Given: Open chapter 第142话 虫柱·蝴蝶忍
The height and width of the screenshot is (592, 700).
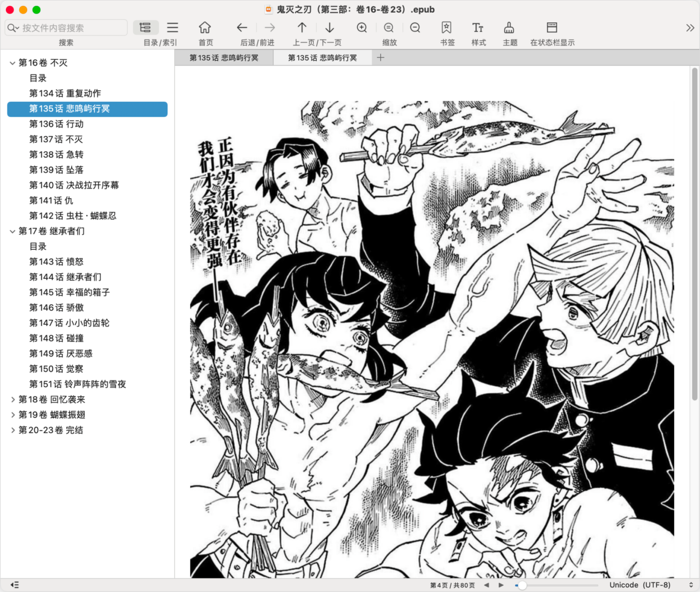Looking at the screenshot, I should pos(73,216).
